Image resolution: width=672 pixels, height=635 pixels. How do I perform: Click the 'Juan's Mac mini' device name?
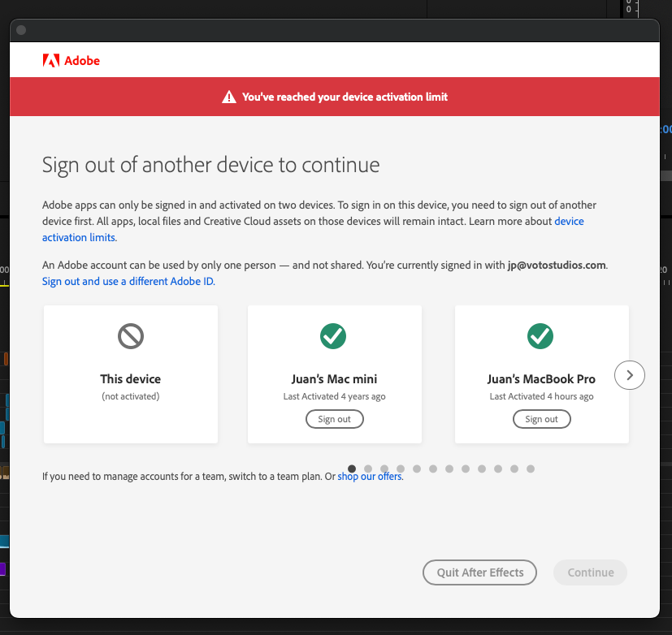tap(334, 379)
